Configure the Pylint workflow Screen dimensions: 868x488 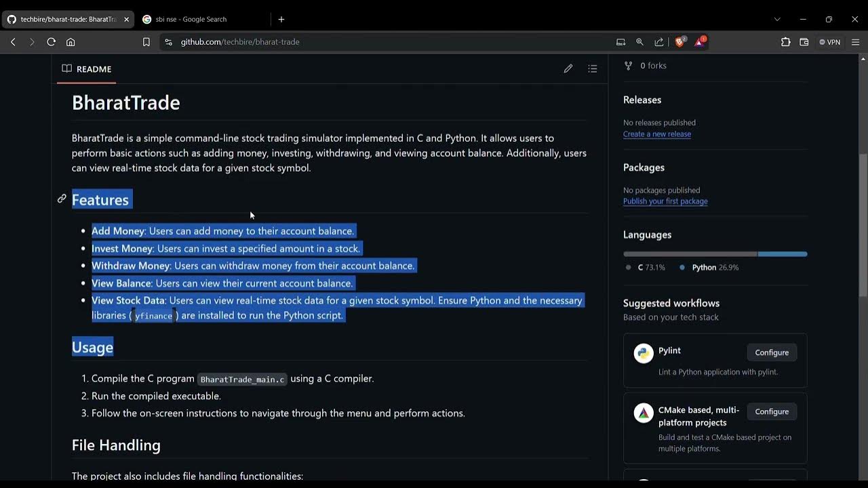tap(772, 352)
